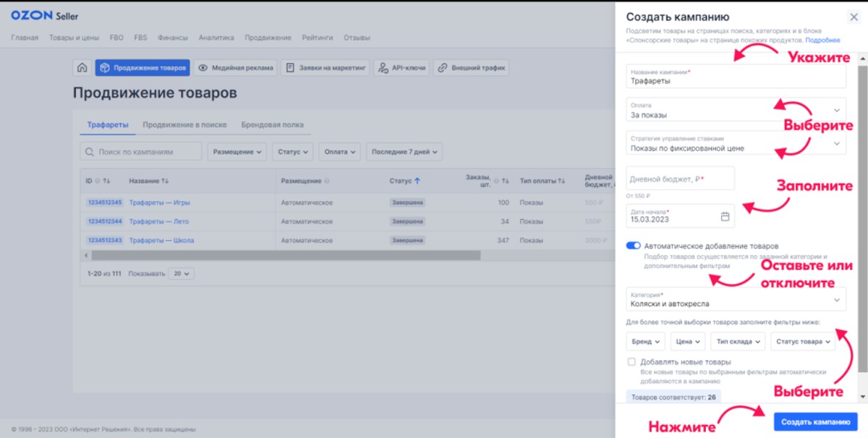This screenshot has width=868, height=438.
Task: Expand the Оплата dropdown in campaign form
Action: click(736, 110)
